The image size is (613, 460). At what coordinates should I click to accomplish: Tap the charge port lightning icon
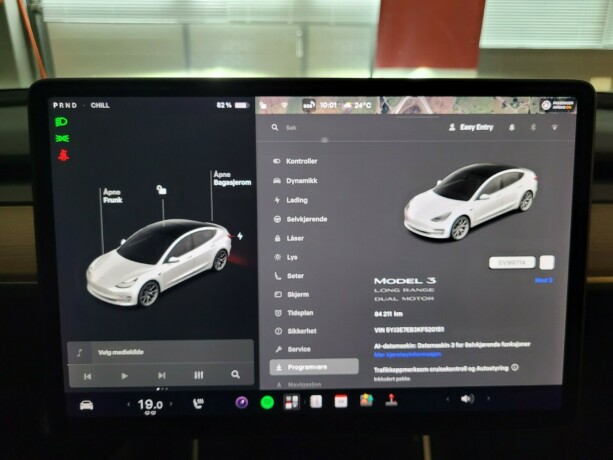[240, 236]
